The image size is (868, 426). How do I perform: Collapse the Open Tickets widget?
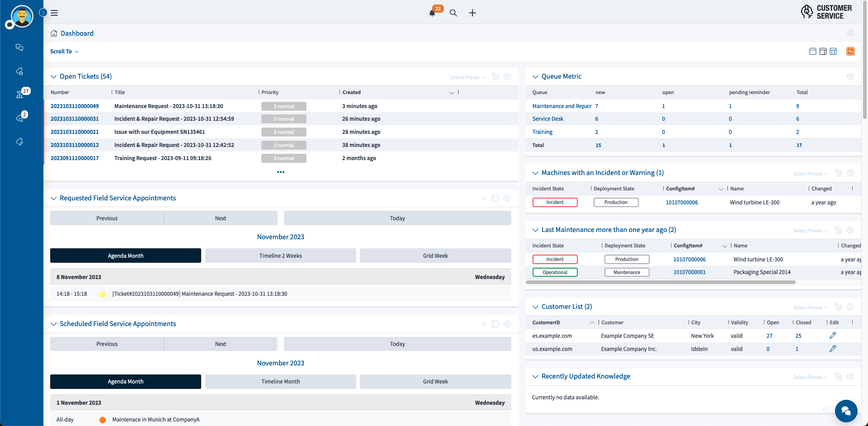(53, 77)
